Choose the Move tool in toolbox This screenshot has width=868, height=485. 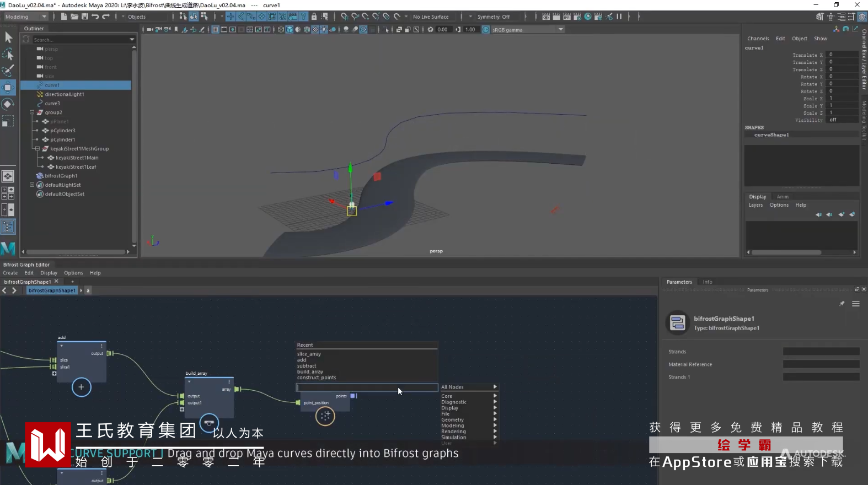click(x=8, y=88)
